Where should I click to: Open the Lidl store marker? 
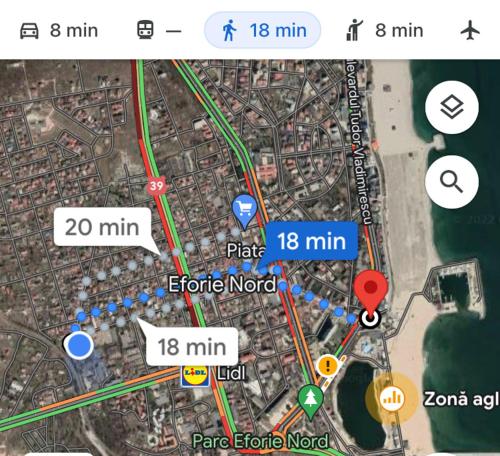tap(195, 374)
